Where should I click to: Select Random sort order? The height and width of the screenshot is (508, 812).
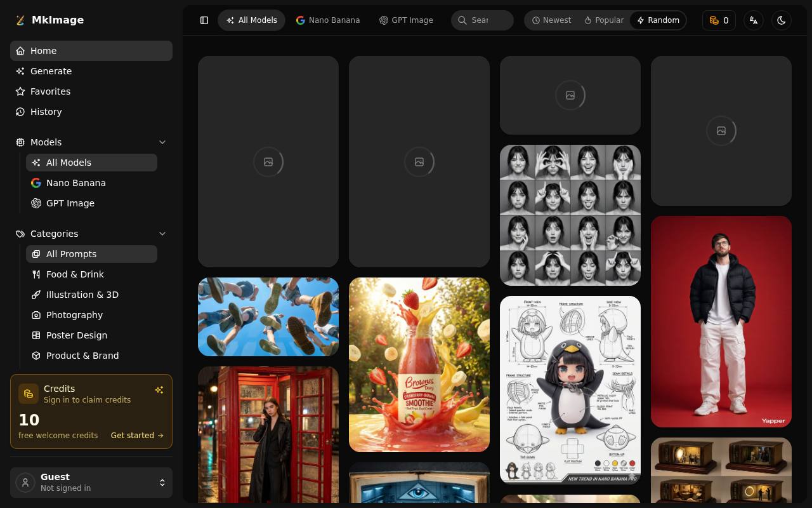click(658, 20)
